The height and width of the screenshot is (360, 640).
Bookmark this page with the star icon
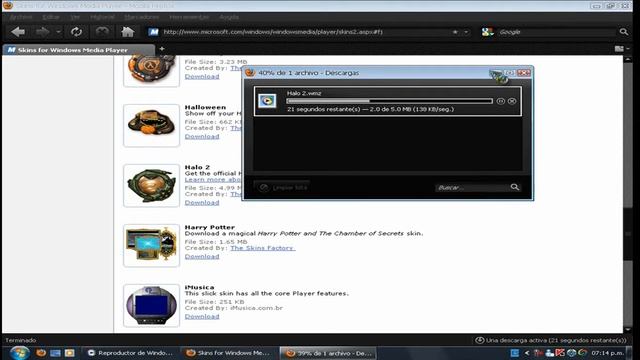455,32
